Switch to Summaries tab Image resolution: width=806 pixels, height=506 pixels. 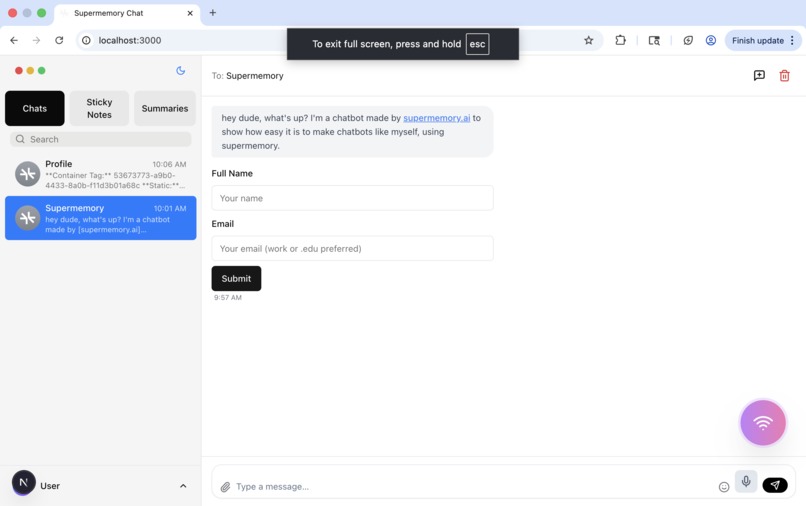165,109
